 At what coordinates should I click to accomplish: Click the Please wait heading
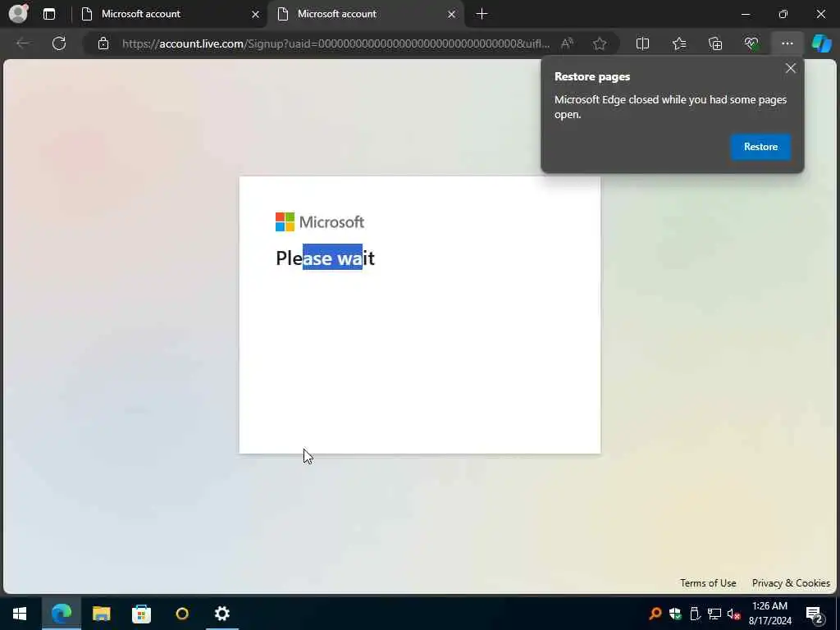pyautogui.click(x=325, y=258)
